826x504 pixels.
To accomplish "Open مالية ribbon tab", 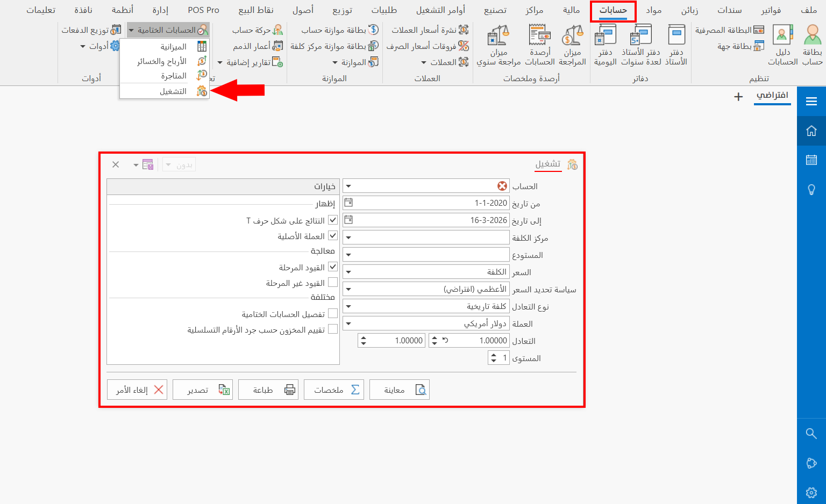I will point(571,10).
